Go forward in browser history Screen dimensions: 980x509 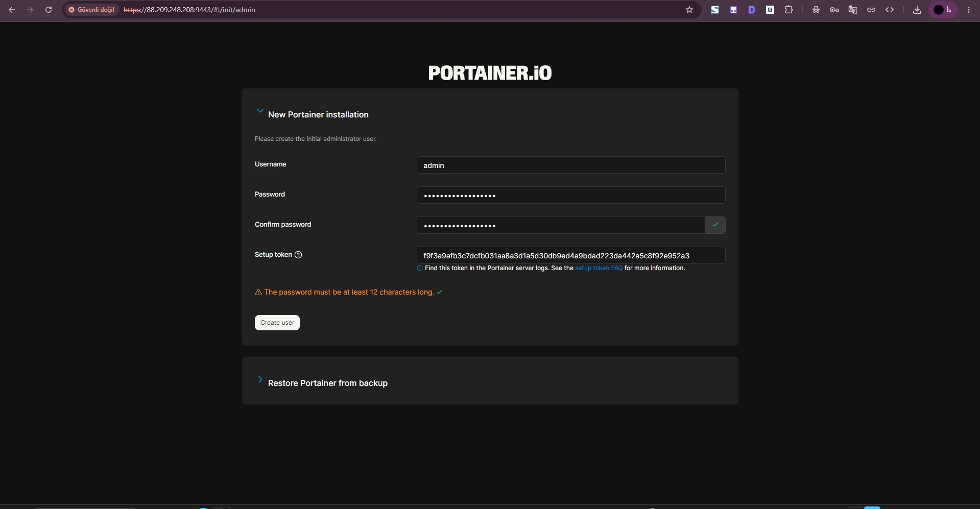30,10
